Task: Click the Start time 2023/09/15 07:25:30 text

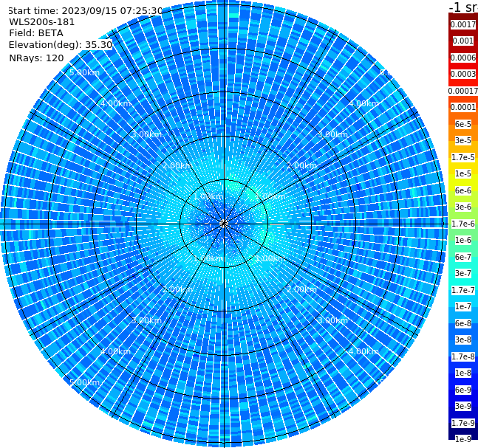Action: click(x=85, y=11)
